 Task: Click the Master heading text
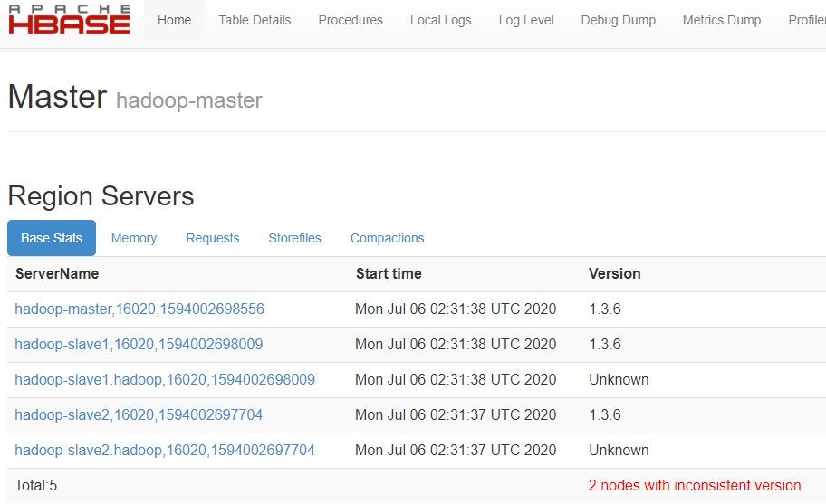(57, 97)
